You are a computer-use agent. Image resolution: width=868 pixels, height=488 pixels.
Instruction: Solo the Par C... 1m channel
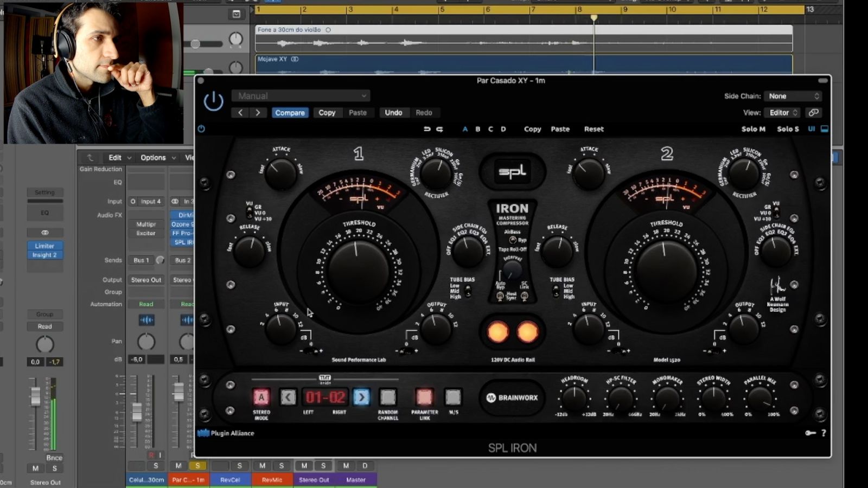click(197, 466)
